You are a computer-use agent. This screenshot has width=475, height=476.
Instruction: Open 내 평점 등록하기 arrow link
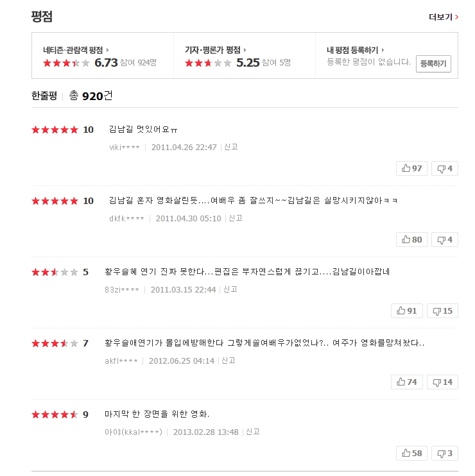click(356, 49)
